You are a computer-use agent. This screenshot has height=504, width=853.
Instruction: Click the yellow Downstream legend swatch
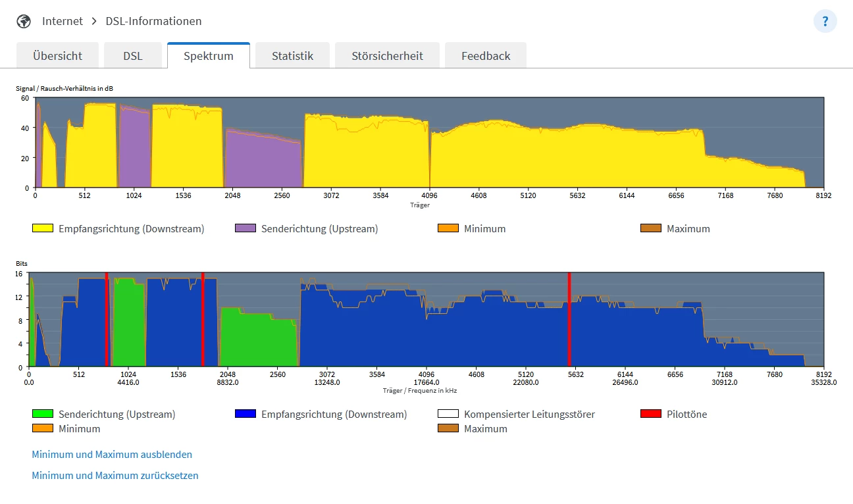click(43, 229)
